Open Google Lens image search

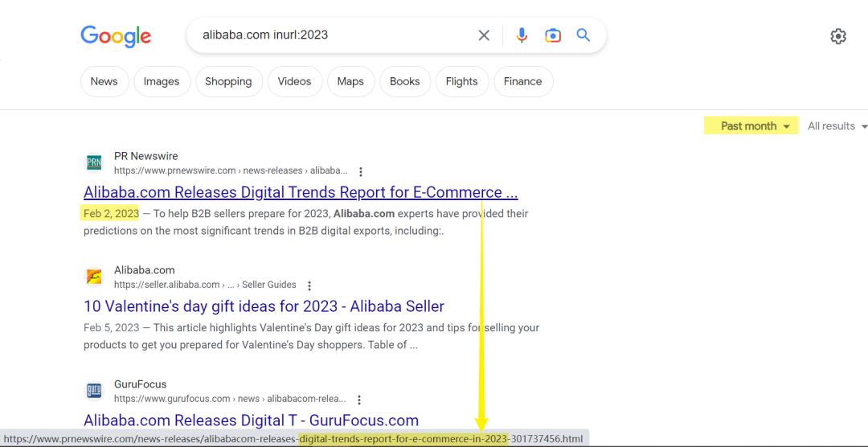[x=553, y=35]
